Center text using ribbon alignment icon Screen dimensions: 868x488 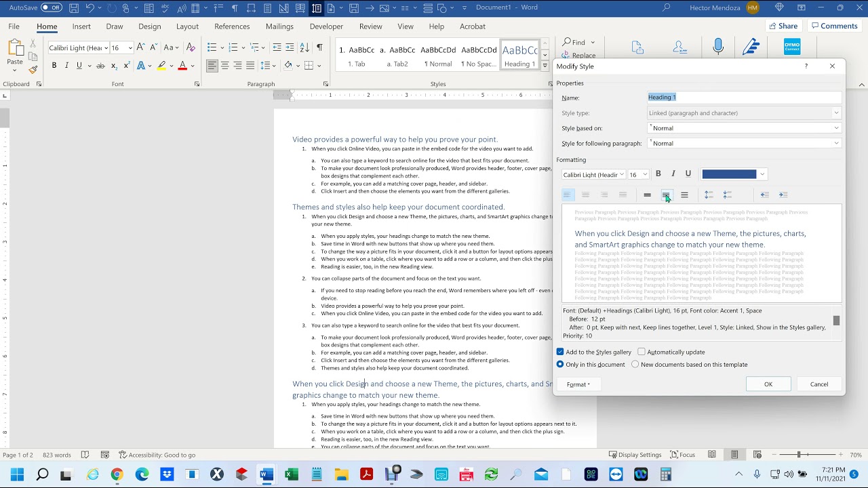pyautogui.click(x=224, y=66)
